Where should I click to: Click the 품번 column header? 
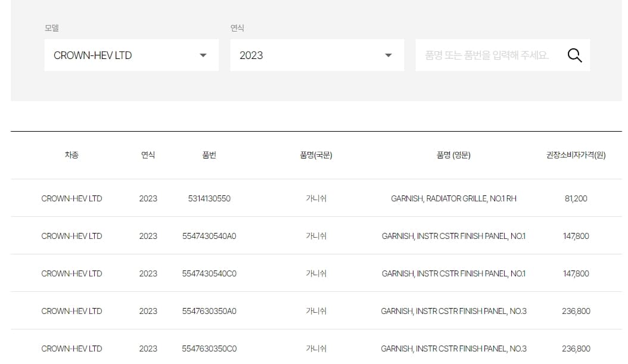click(209, 155)
